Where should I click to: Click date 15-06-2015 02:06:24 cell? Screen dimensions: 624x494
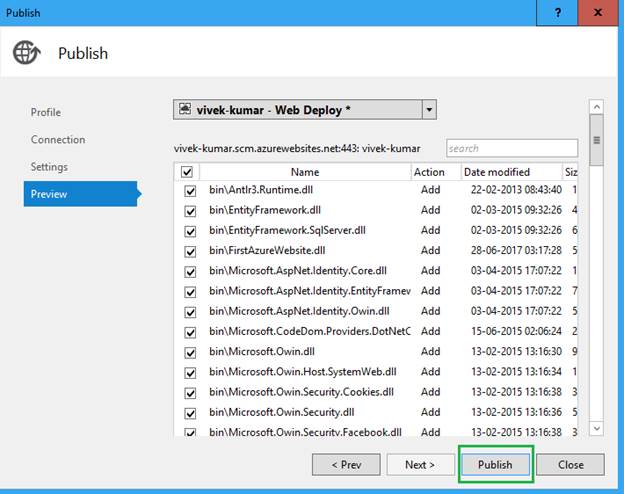pos(516,331)
